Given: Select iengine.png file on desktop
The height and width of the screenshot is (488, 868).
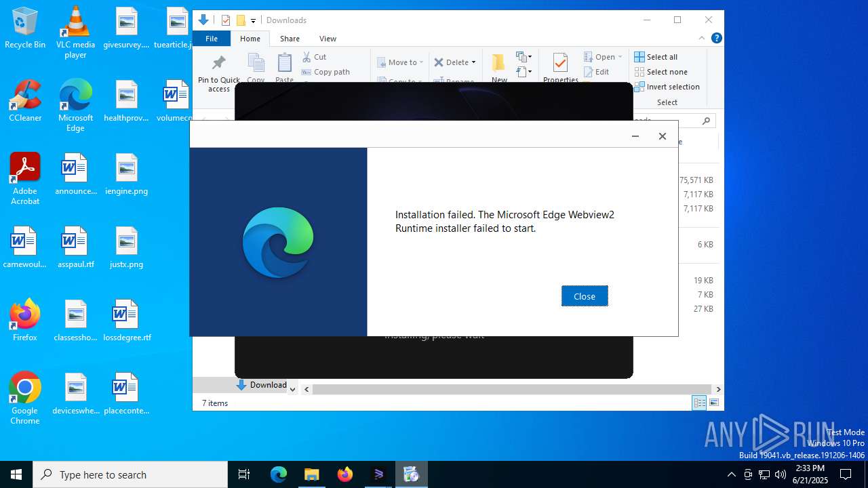Looking at the screenshot, I should click(x=126, y=174).
